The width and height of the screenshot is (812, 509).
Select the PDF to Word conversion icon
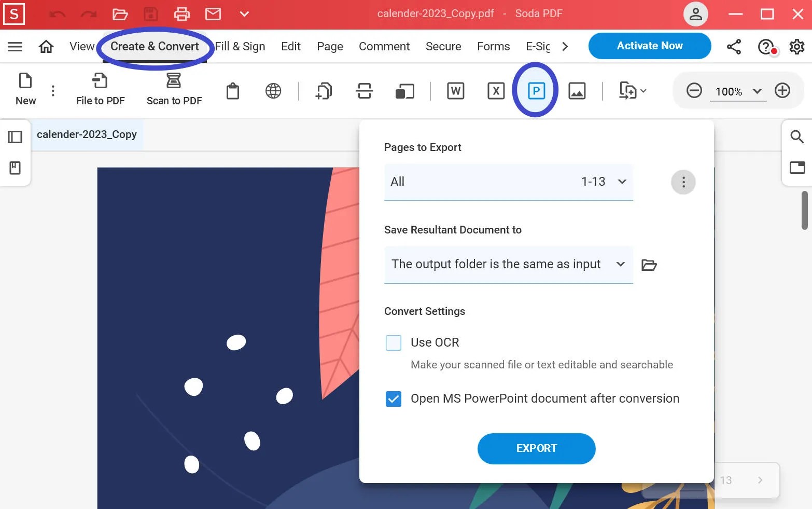tap(455, 91)
